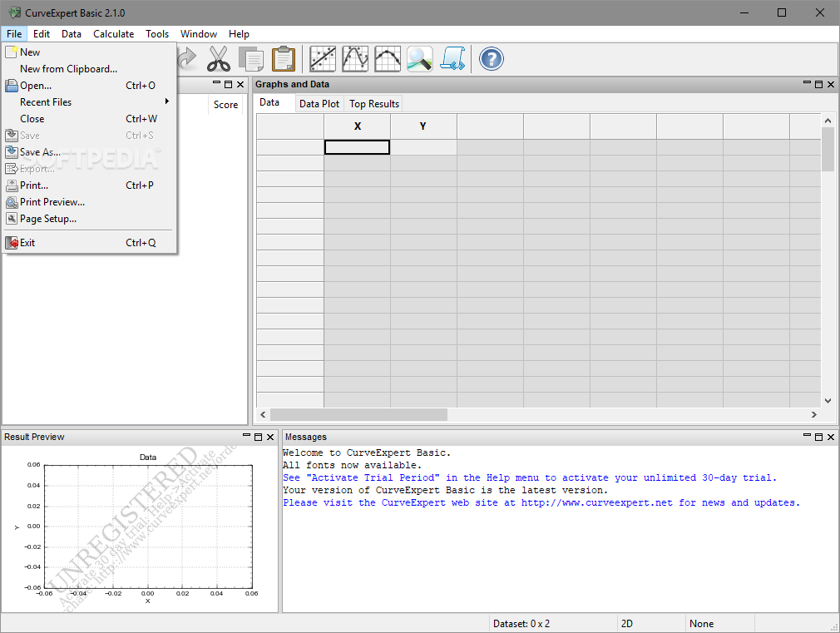Click the horizontal scrollbar thumb in data grid

pyautogui.click(x=358, y=414)
